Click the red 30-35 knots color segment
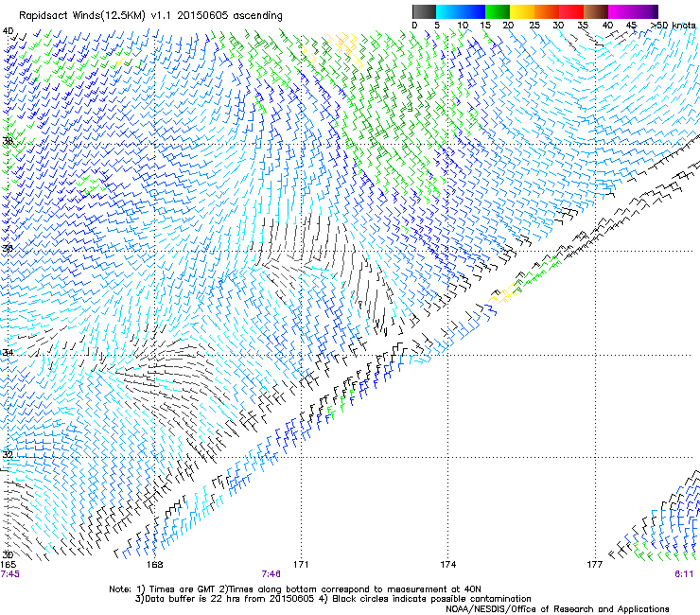Viewport: 700px width, 615px height. coord(571,11)
